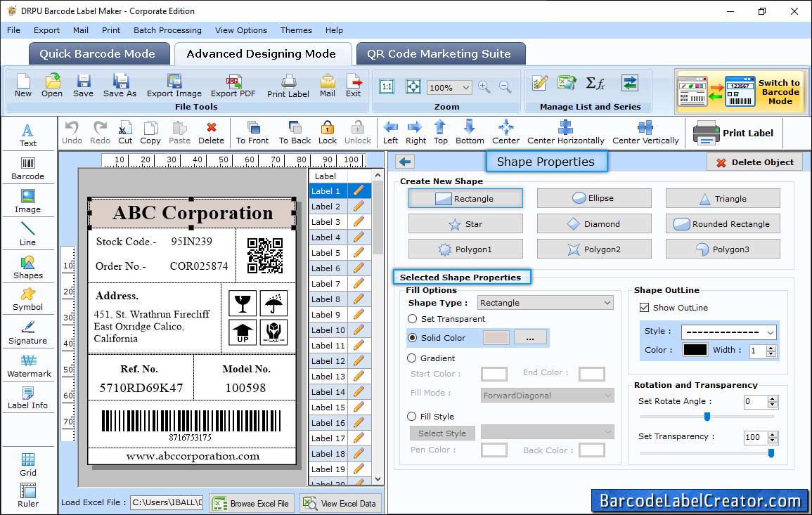Click the Undo icon
Screen dimensions: 812x515
[x=72, y=133]
